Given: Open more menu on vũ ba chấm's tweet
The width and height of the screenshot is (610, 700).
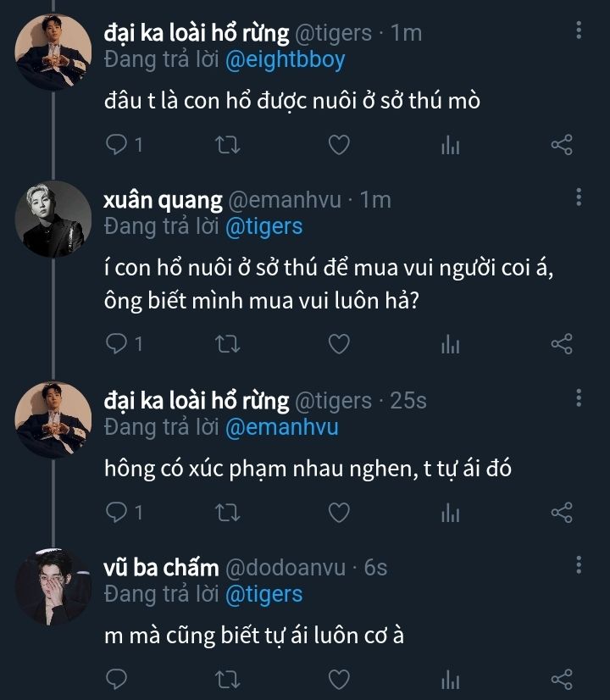Looking at the screenshot, I should pos(579,564).
